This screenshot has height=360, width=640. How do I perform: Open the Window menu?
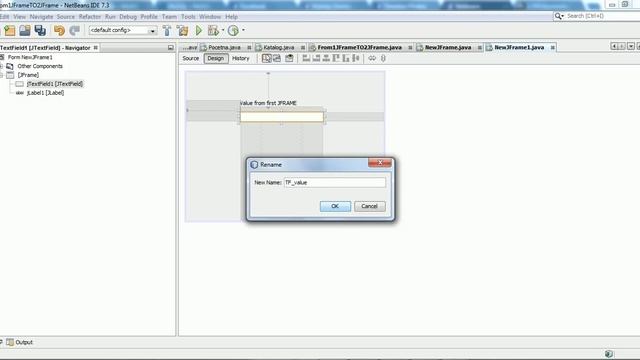click(210, 17)
